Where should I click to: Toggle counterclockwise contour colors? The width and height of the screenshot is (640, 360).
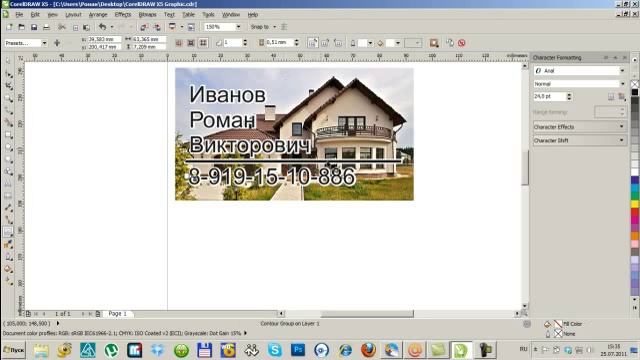[x=338, y=43]
